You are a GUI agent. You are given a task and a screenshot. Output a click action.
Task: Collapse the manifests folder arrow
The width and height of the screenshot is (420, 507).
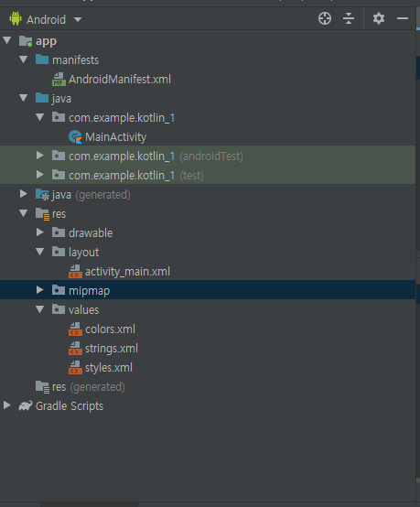coord(24,59)
